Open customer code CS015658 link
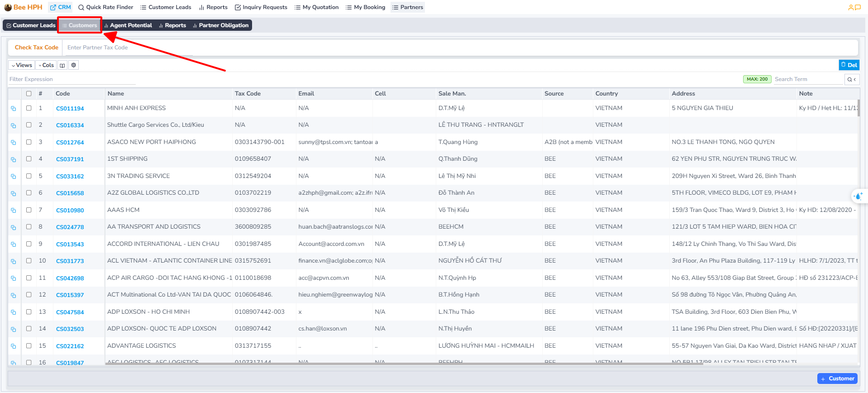Image resolution: width=868 pixels, height=393 pixels. pyautogui.click(x=70, y=193)
